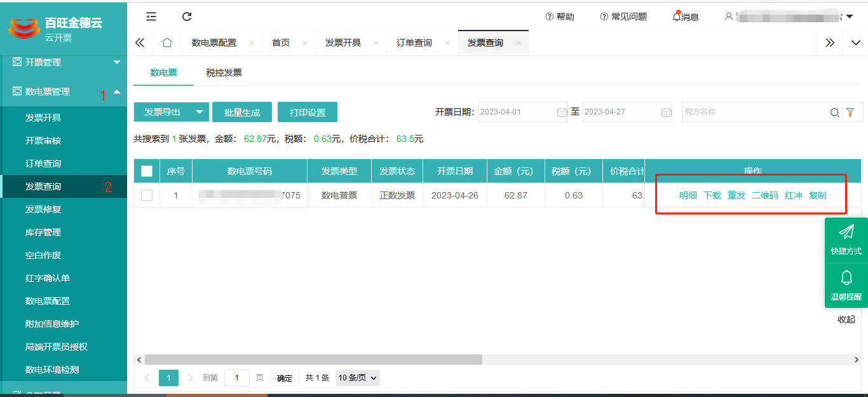Open the 快捷方式 paper plane shortcut

(x=846, y=239)
